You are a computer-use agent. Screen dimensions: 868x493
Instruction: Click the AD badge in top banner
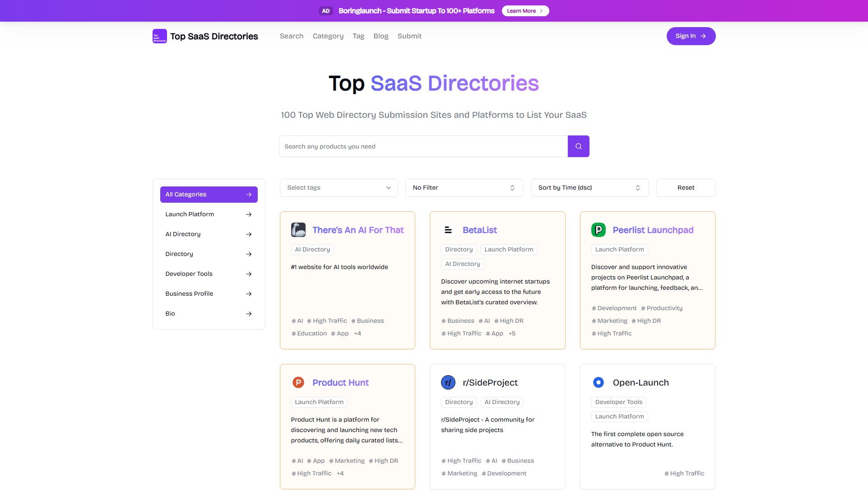tap(326, 11)
